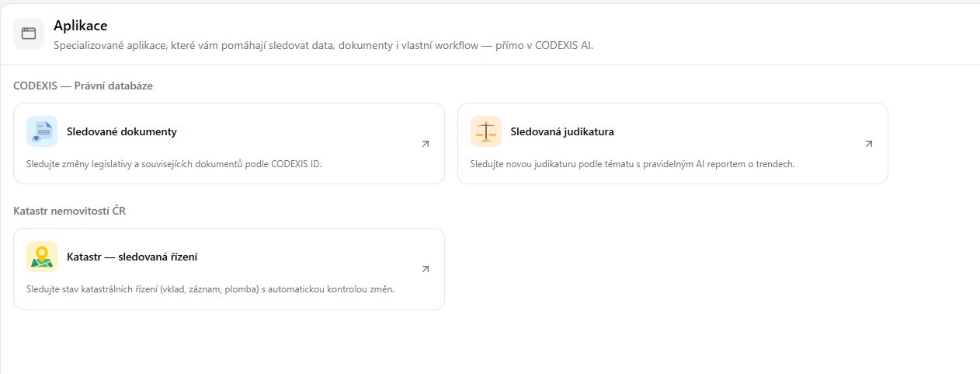
Task: Click the Katastr map pin icon
Action: [x=42, y=257]
